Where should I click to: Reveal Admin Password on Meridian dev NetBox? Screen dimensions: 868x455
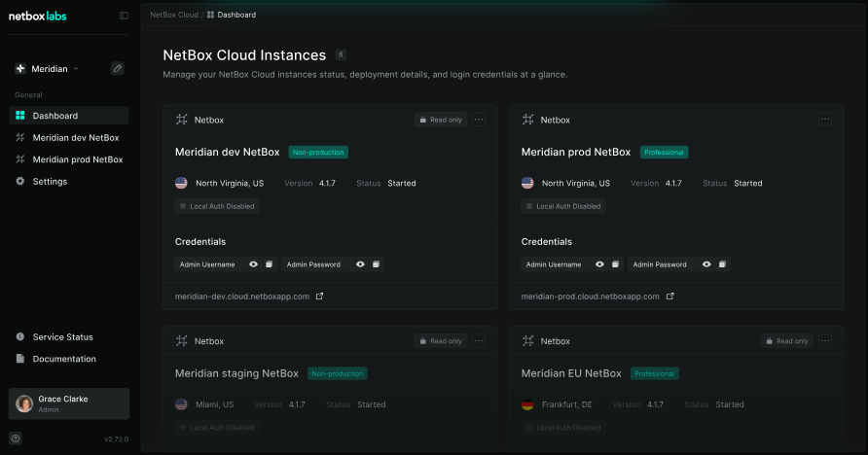click(x=360, y=264)
